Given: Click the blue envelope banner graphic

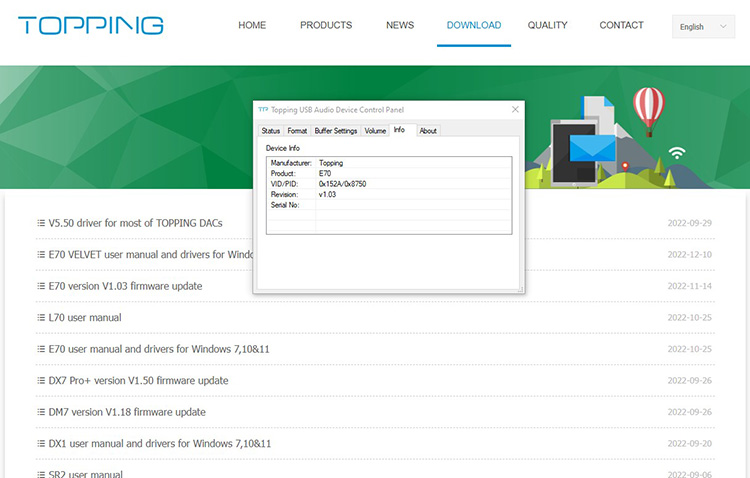Looking at the screenshot, I should 593,149.
